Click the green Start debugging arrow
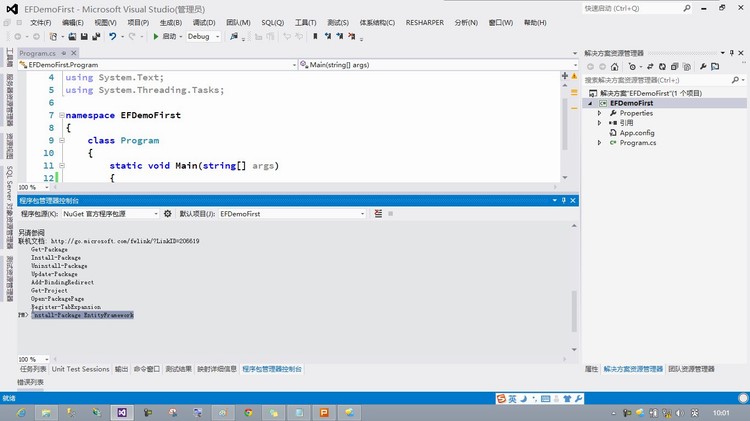 pyautogui.click(x=155, y=36)
